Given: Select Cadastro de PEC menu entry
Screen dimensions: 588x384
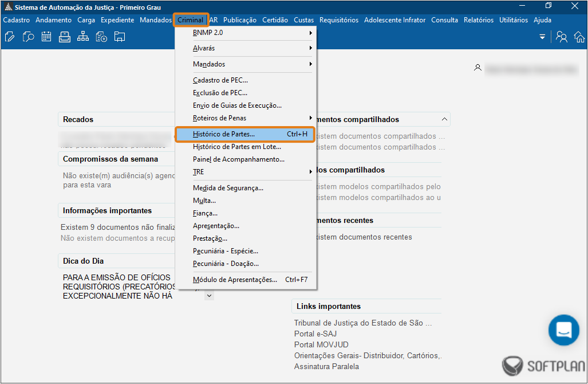Looking at the screenshot, I should [246, 80].
